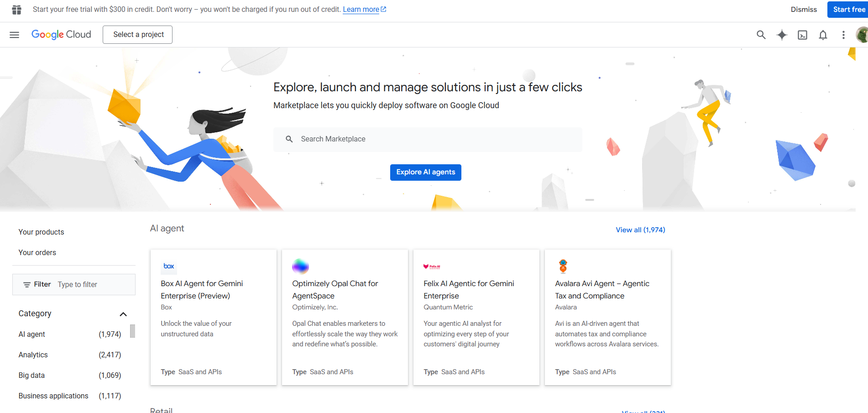The height and width of the screenshot is (413, 868).
Task: Filter by the Analytics category
Action: coord(70,355)
